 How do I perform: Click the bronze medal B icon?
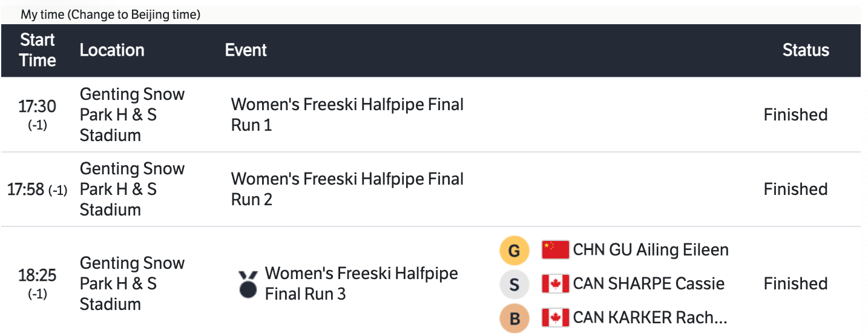(514, 318)
